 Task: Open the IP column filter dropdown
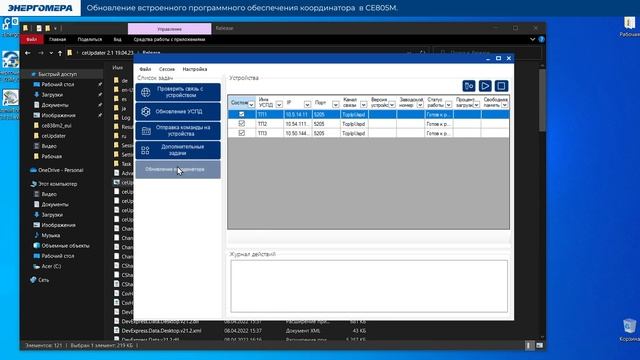(307, 105)
